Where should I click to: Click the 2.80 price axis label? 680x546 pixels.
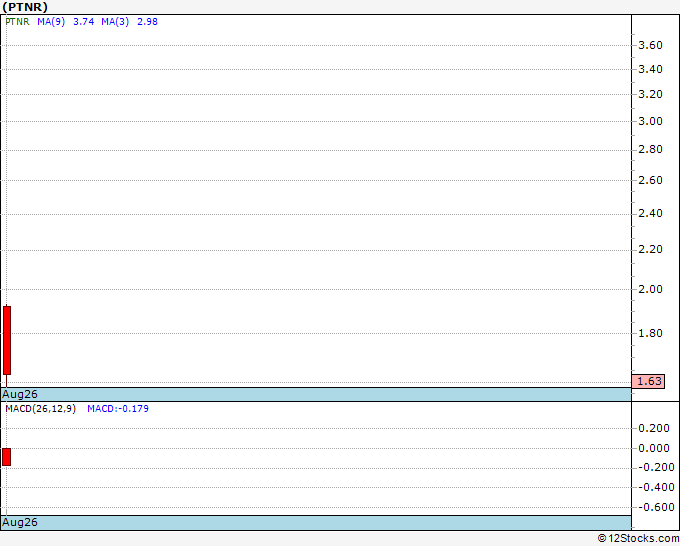651,150
